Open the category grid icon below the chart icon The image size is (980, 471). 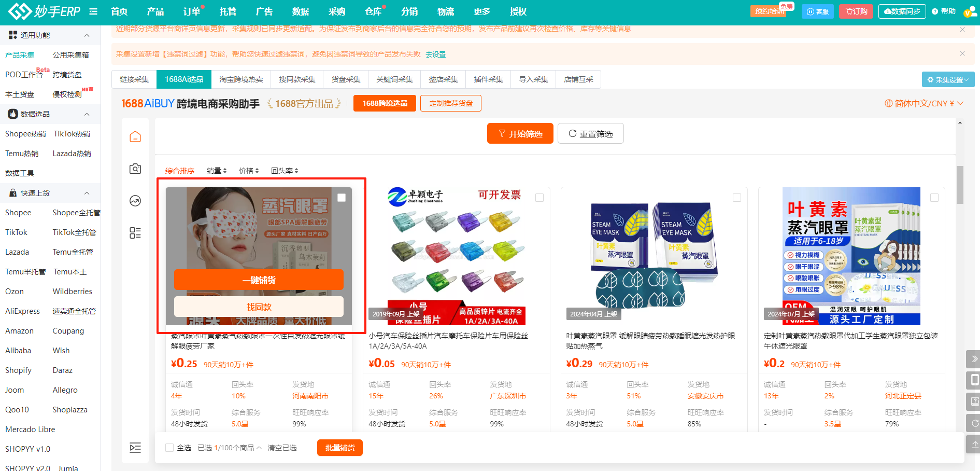coord(135,233)
